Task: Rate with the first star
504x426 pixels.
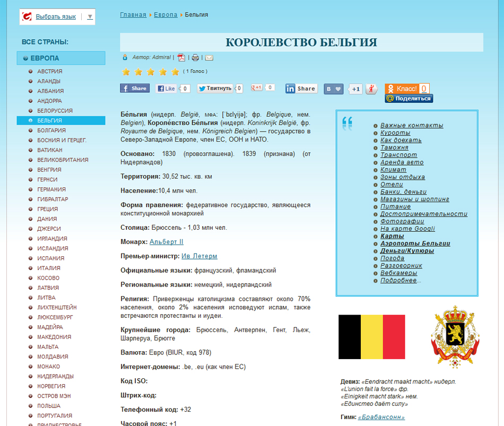Action: [x=126, y=72]
